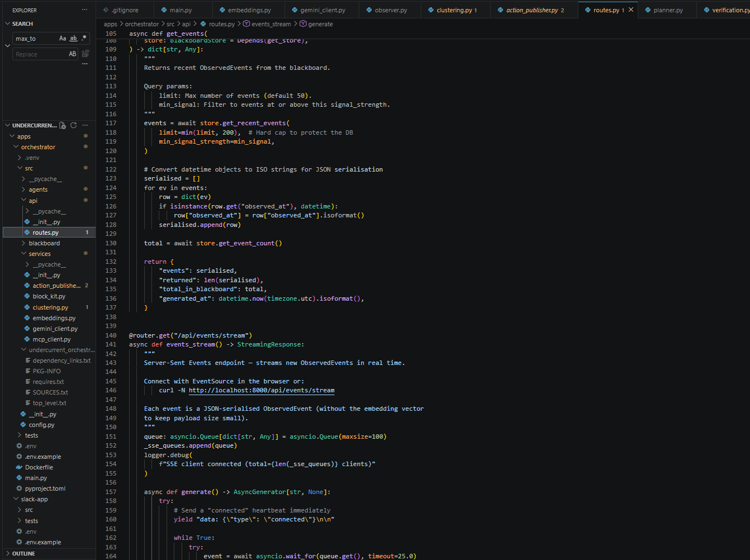
Task: Click the events_stream breadcrumb symbol
Action: (x=267, y=24)
